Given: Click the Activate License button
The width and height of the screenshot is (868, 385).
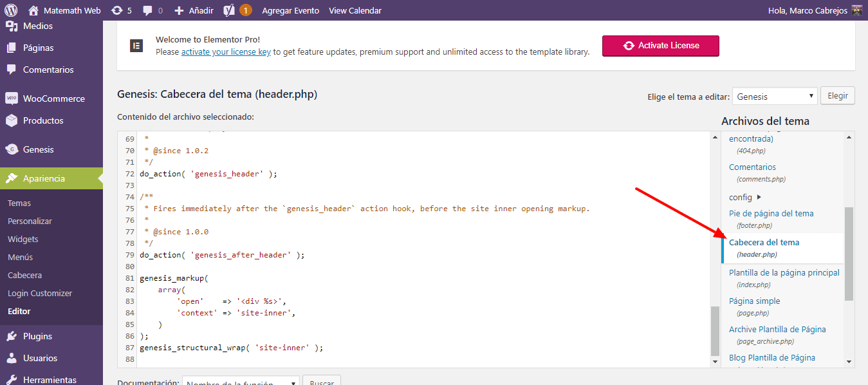Looking at the screenshot, I should click(660, 46).
